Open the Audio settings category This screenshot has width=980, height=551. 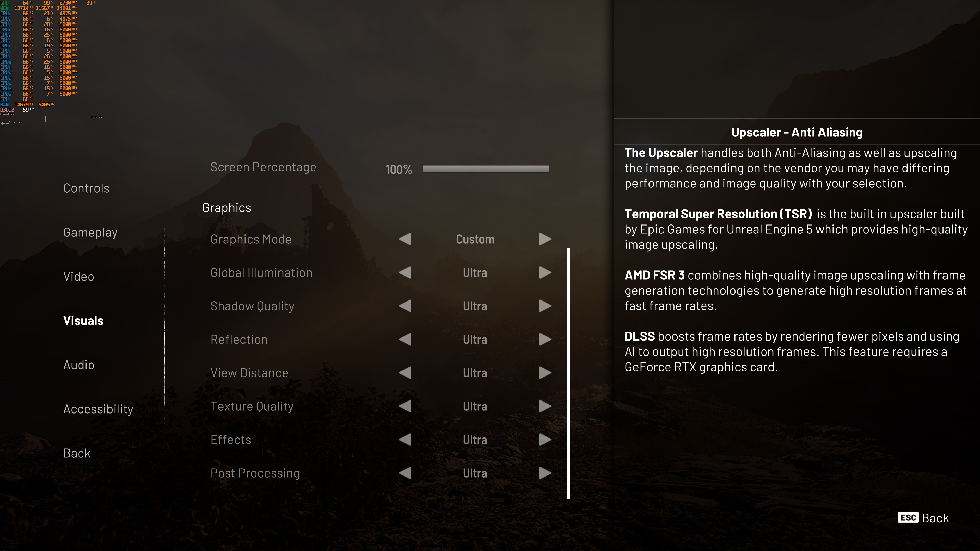click(x=79, y=365)
